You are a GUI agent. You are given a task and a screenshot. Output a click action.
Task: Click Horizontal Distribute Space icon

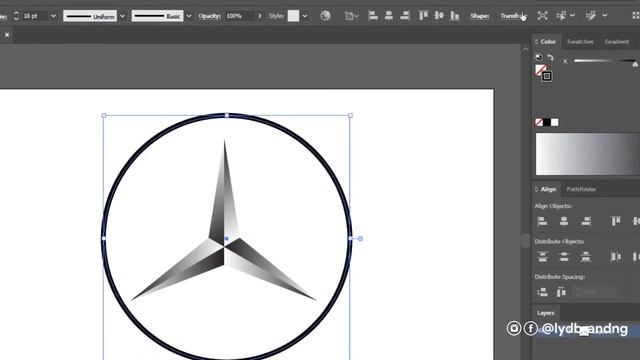(x=561, y=292)
